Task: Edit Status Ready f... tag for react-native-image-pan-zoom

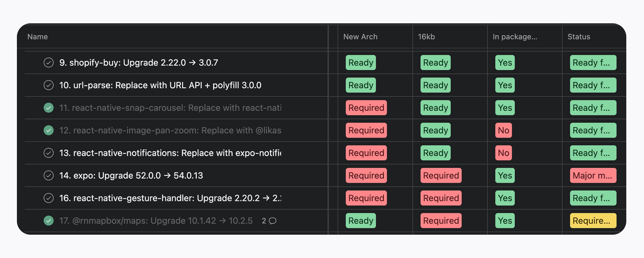Action: tap(593, 130)
